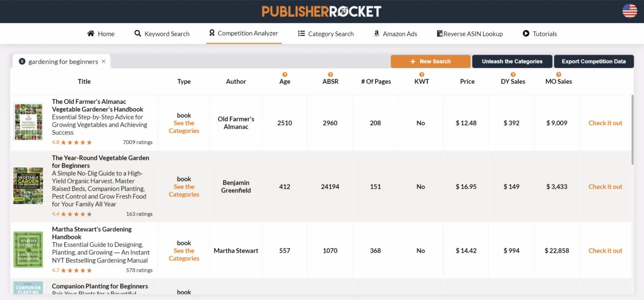Click the title 'Martha Stewart's Gardening Handbook'
Viewport: 644px width, 300px height.
[x=92, y=233]
